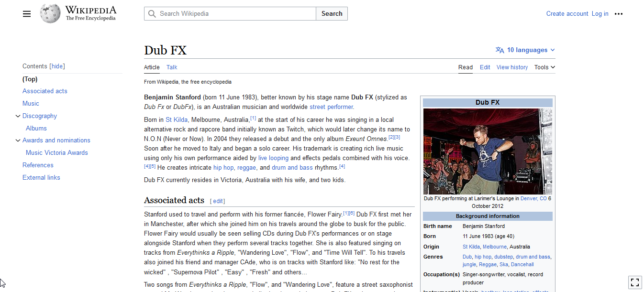The height and width of the screenshot is (292, 644).
Task: Open Dub genre link in infobox
Action: [467, 257]
